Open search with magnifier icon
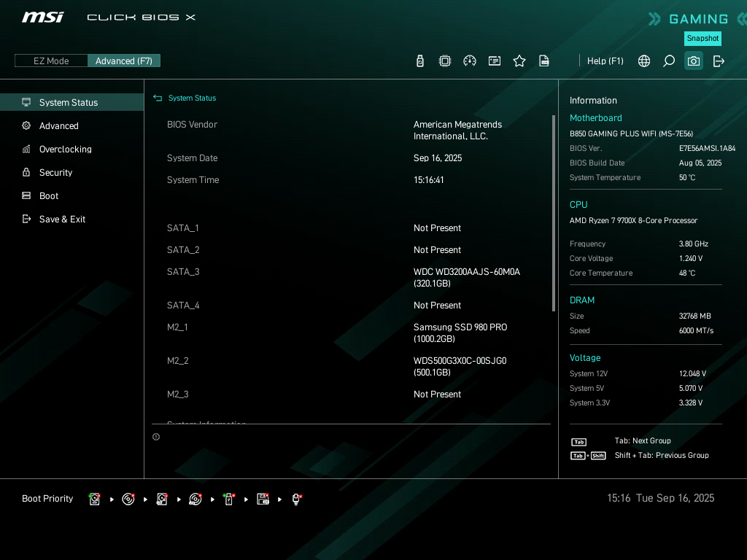This screenshot has width=747, height=560. pyautogui.click(x=669, y=61)
